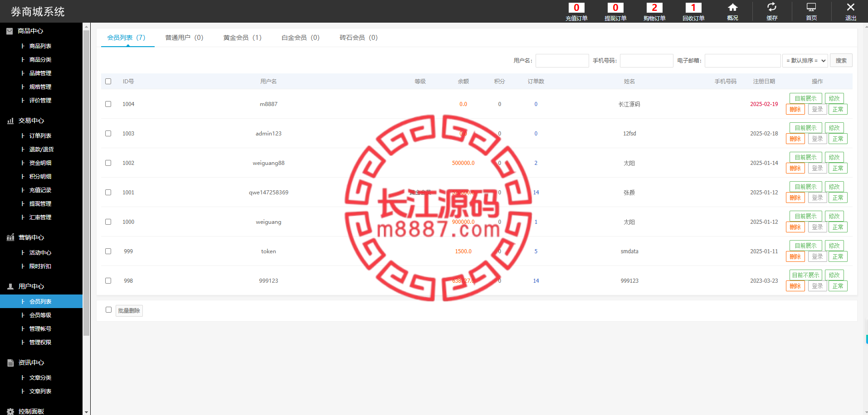Click 删除 for user admin123
This screenshot has width=868, height=415.
click(795, 139)
